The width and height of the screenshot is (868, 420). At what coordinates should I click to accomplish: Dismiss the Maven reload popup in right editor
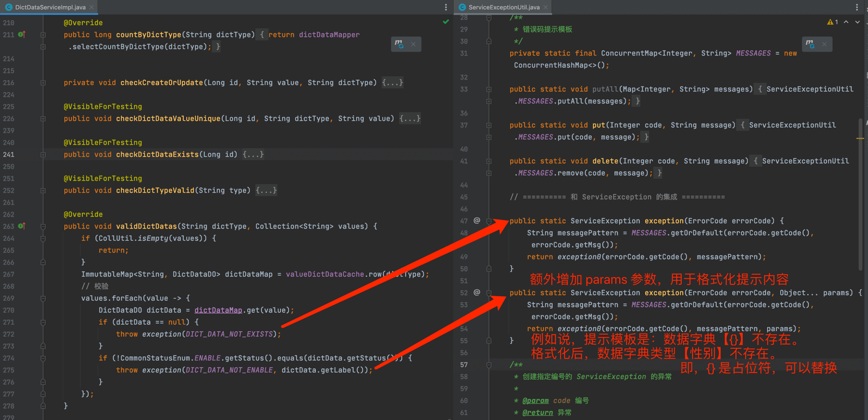point(824,44)
